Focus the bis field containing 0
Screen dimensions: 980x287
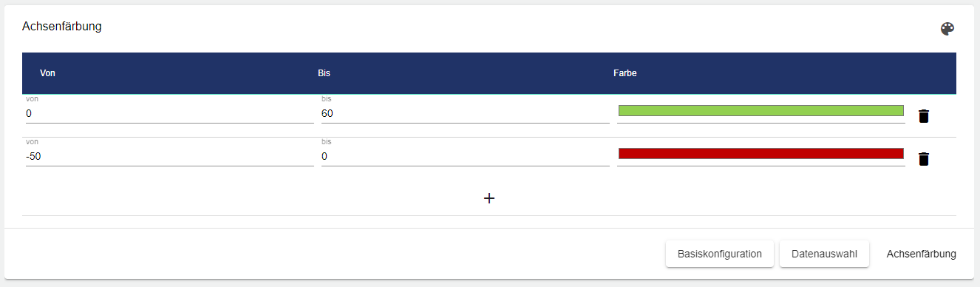[465, 157]
